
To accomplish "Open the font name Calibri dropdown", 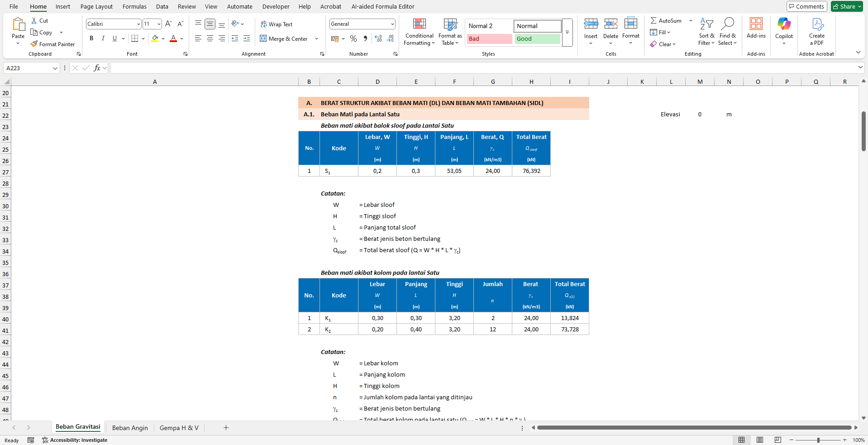I will (138, 24).
